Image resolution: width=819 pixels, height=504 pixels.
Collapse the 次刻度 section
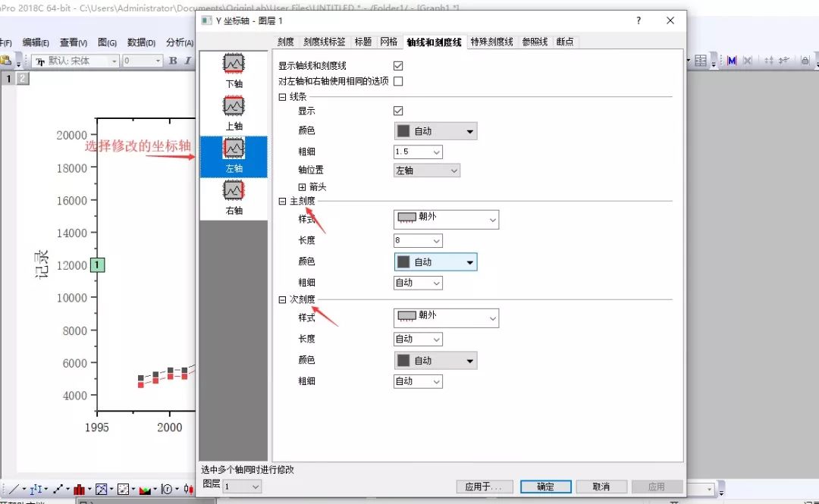(282, 300)
